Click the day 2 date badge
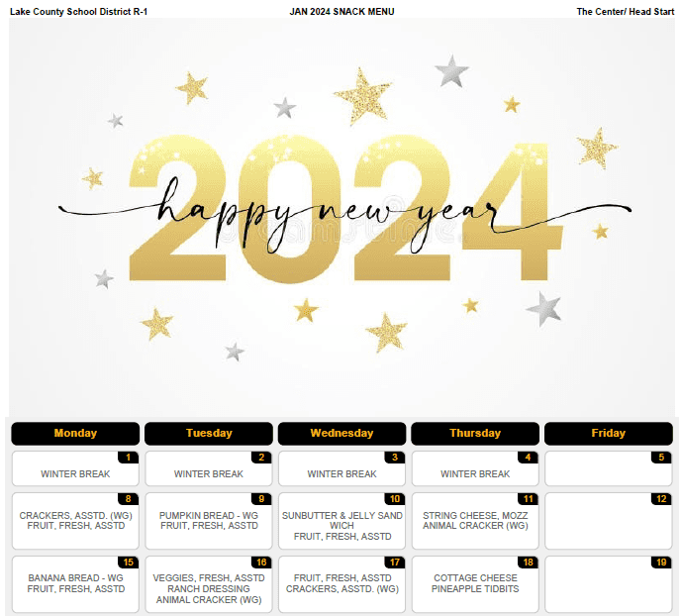Viewport: 681px width, 616px height. [261, 458]
